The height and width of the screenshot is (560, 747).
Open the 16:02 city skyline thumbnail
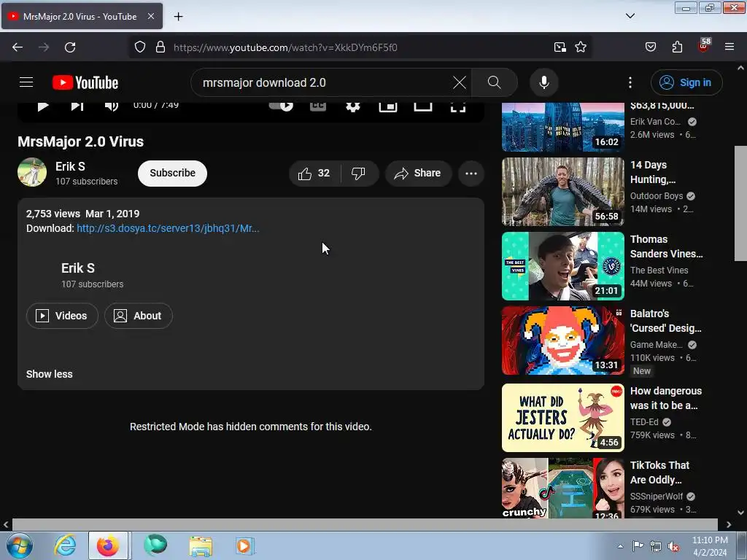pyautogui.click(x=563, y=127)
